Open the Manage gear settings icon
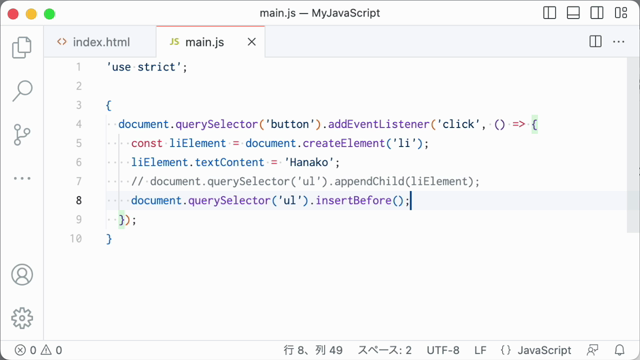The width and height of the screenshot is (640, 360). 22,318
